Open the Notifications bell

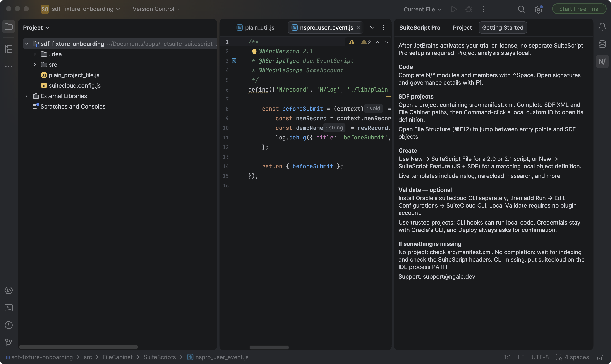pyautogui.click(x=602, y=27)
